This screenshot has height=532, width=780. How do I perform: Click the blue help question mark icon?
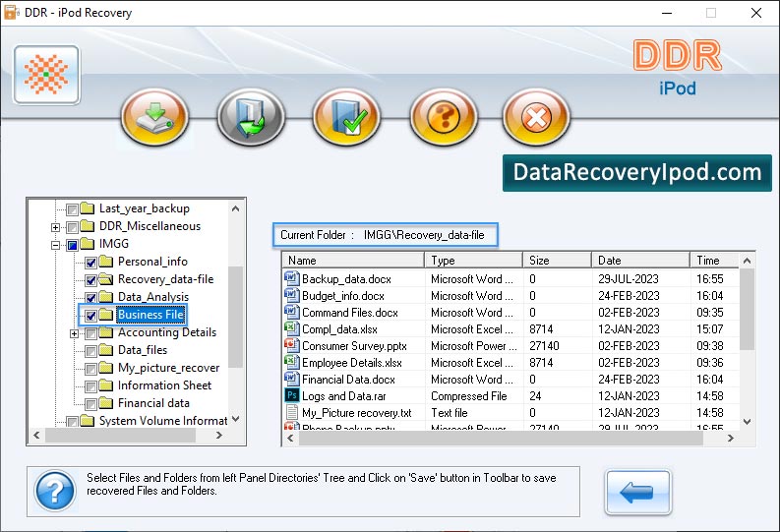(55, 491)
